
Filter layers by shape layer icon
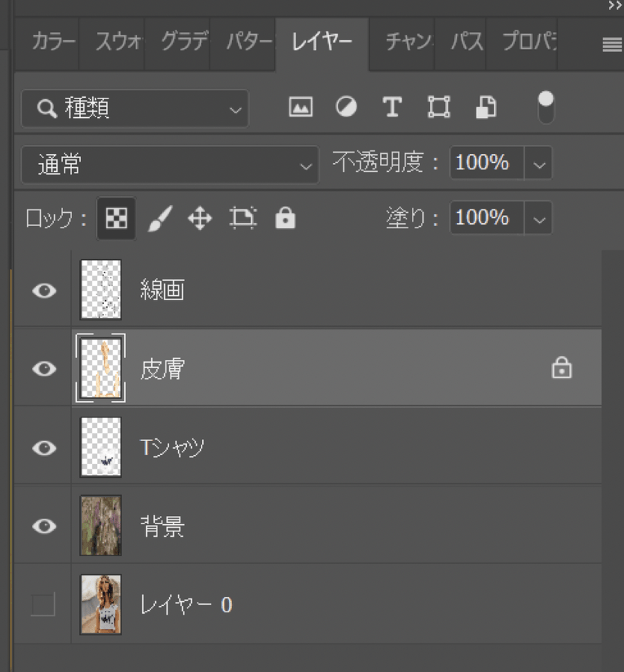pyautogui.click(x=439, y=107)
